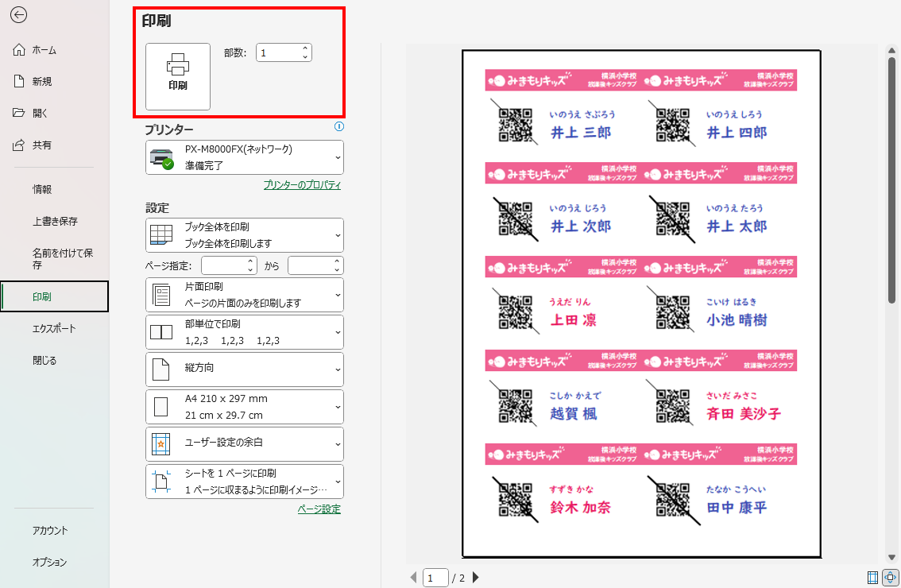This screenshot has height=588, width=901.
Task: Open the A4 paper size dropdown
Action: [244, 407]
